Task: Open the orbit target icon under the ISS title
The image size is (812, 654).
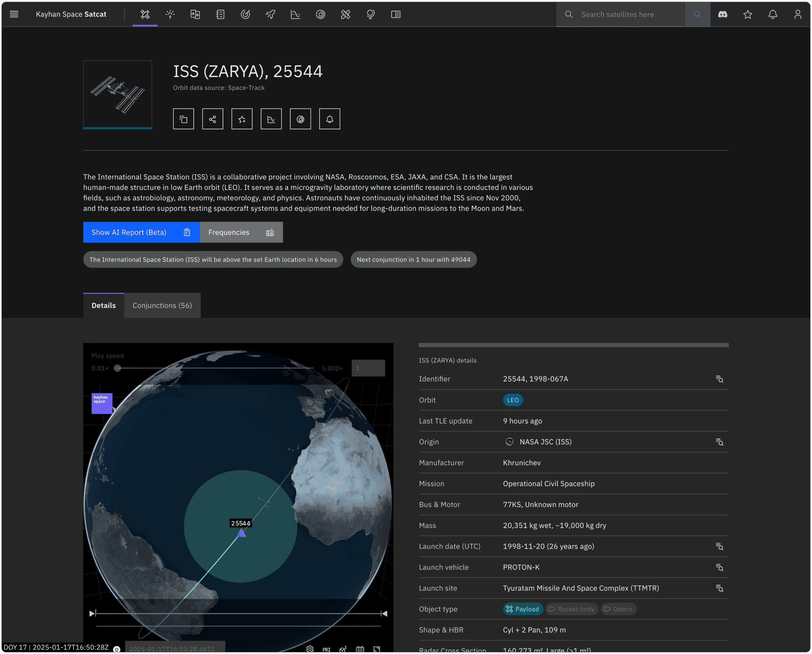Action: [301, 119]
